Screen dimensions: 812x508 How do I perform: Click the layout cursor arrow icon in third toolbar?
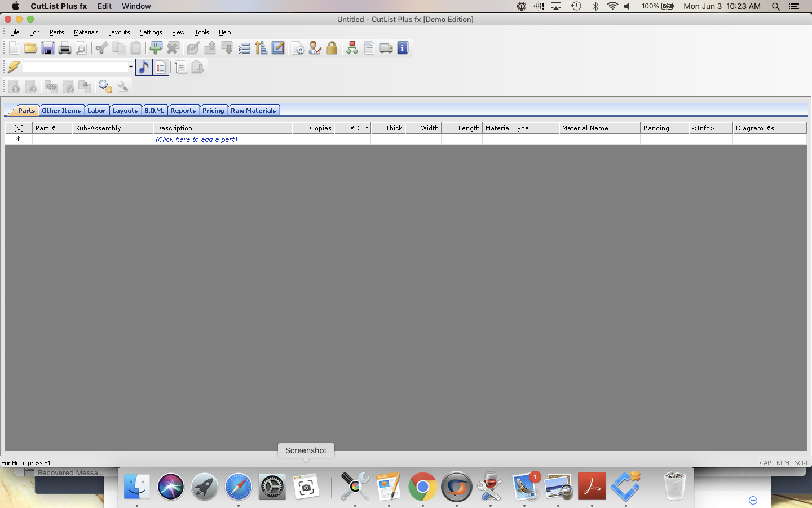click(x=85, y=86)
